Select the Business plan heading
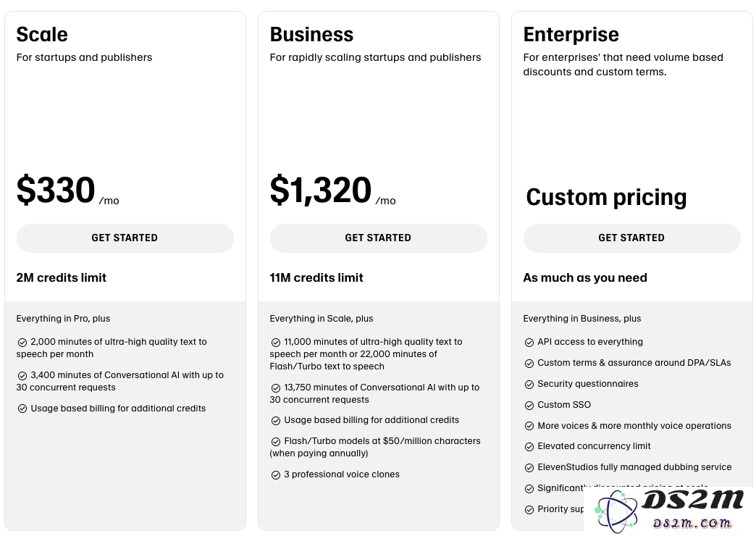 [311, 35]
